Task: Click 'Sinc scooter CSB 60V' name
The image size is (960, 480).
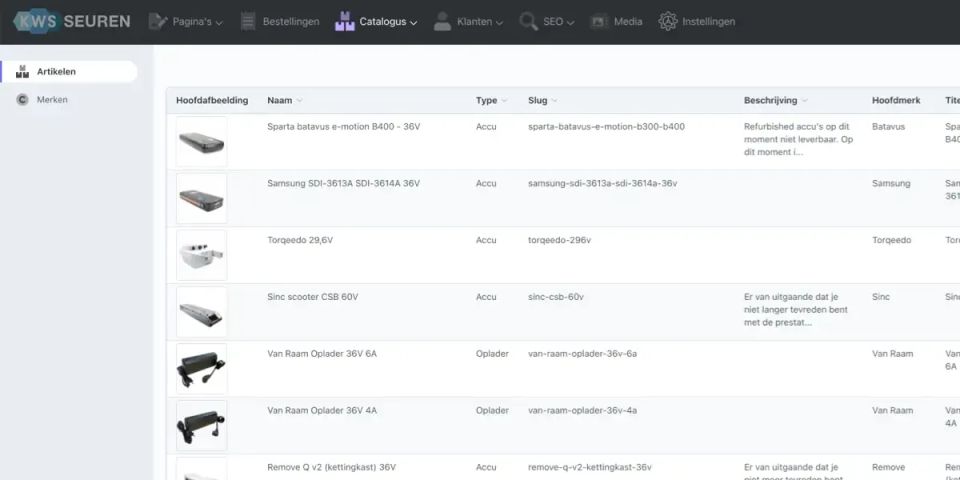Action: click(x=312, y=297)
